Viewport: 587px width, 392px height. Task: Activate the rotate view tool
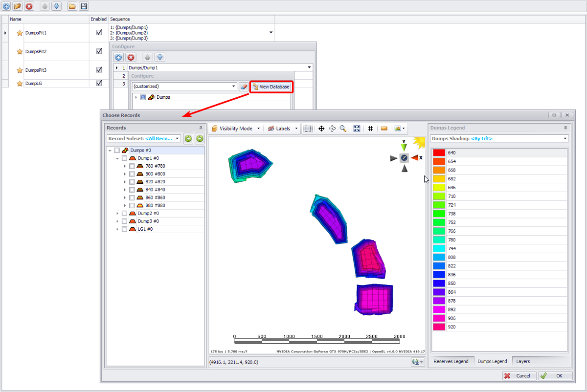pyautogui.click(x=332, y=129)
